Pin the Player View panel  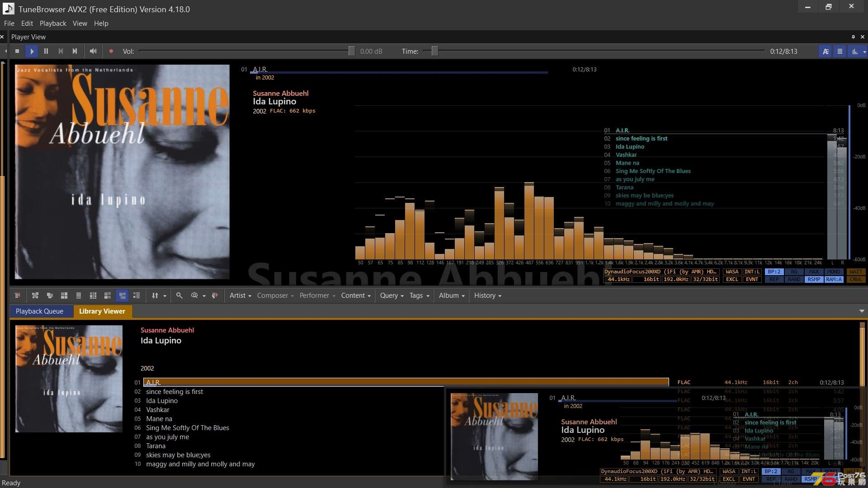pyautogui.click(x=853, y=37)
